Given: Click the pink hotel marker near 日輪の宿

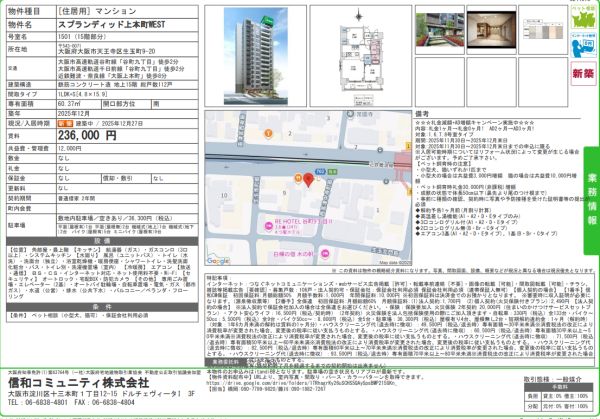Looking at the screenshot, I should click(x=325, y=253).
